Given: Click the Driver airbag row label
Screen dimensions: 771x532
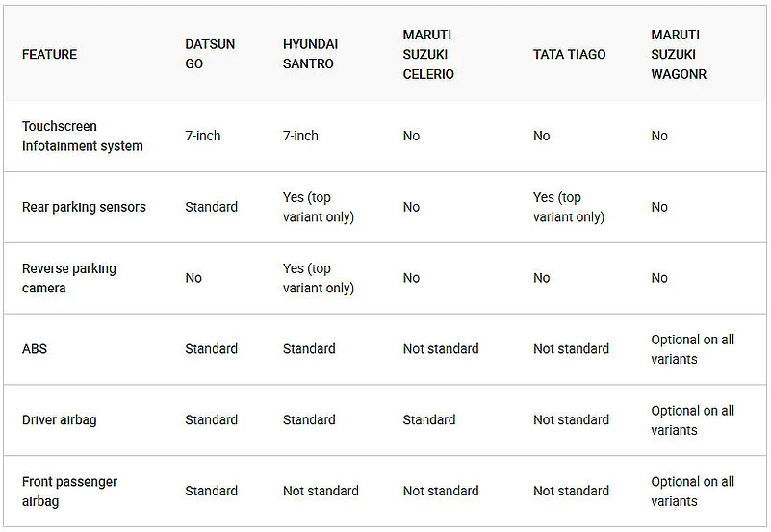Looking at the screenshot, I should pos(60,420).
